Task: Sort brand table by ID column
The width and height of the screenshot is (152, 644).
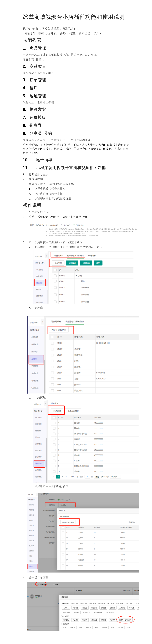Action: 61,337
